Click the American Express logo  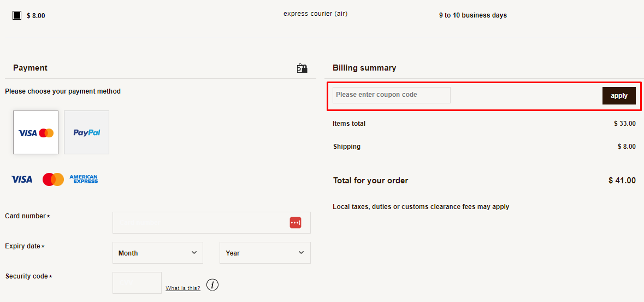(x=84, y=179)
